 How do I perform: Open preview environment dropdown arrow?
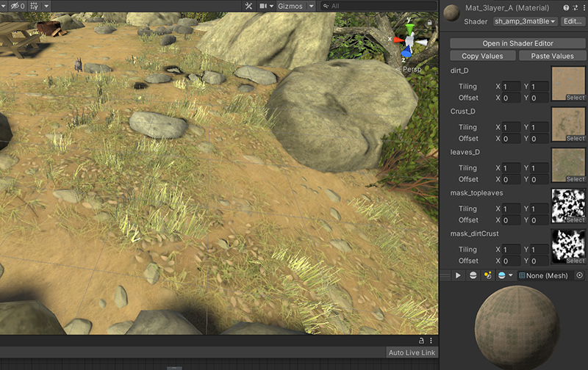click(x=510, y=275)
